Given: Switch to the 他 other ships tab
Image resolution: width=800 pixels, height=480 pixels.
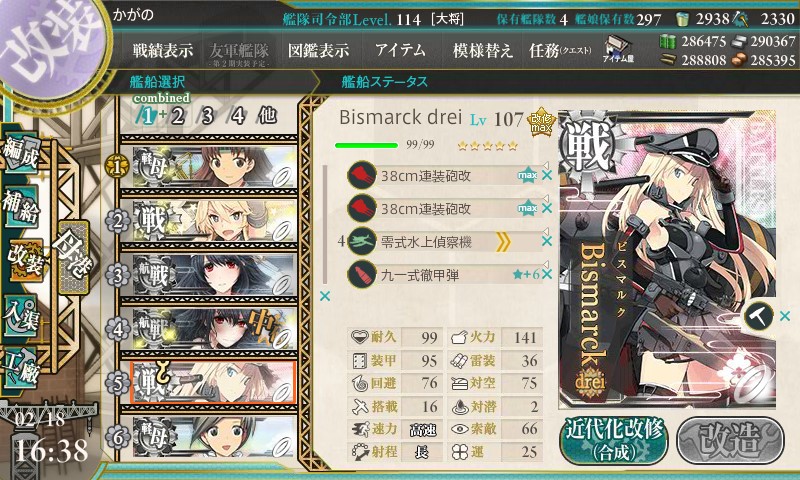Looking at the screenshot, I should 267,116.
